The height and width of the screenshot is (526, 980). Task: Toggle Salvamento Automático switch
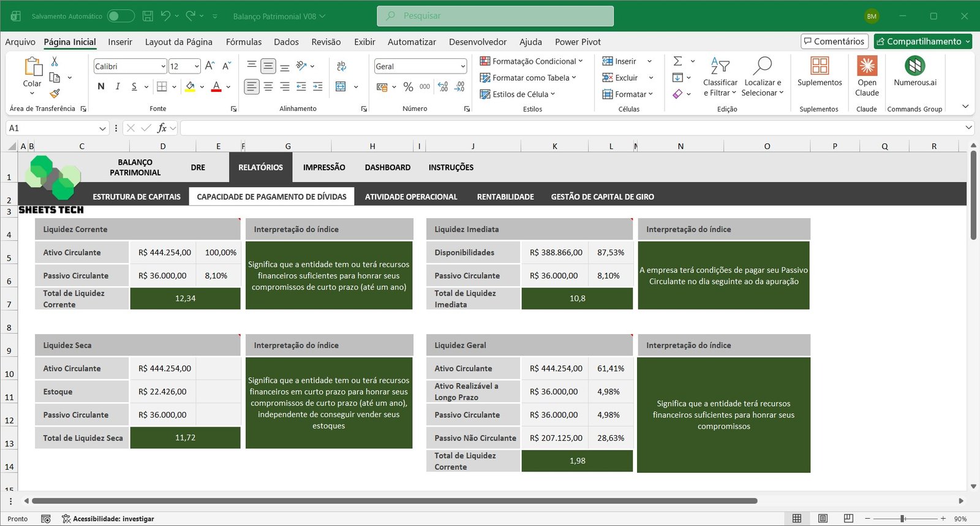[x=121, y=16]
